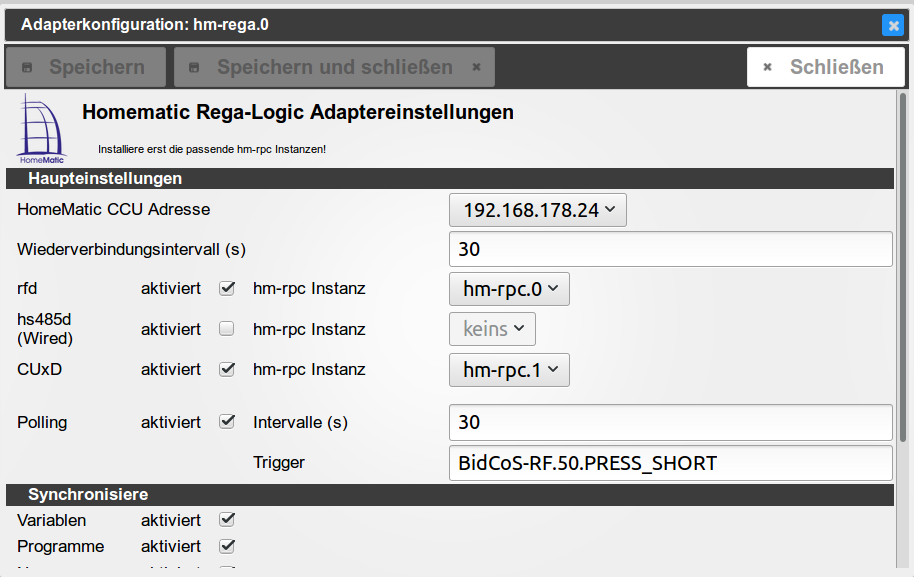
Task: Click the 'hs485d (Wired)' label
Action: click(x=45, y=329)
